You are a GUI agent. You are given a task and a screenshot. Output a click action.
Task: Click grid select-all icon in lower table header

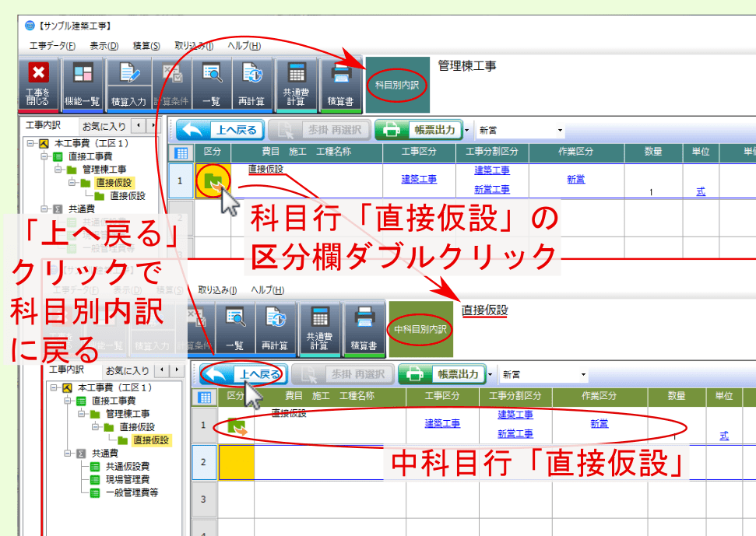coord(205,398)
